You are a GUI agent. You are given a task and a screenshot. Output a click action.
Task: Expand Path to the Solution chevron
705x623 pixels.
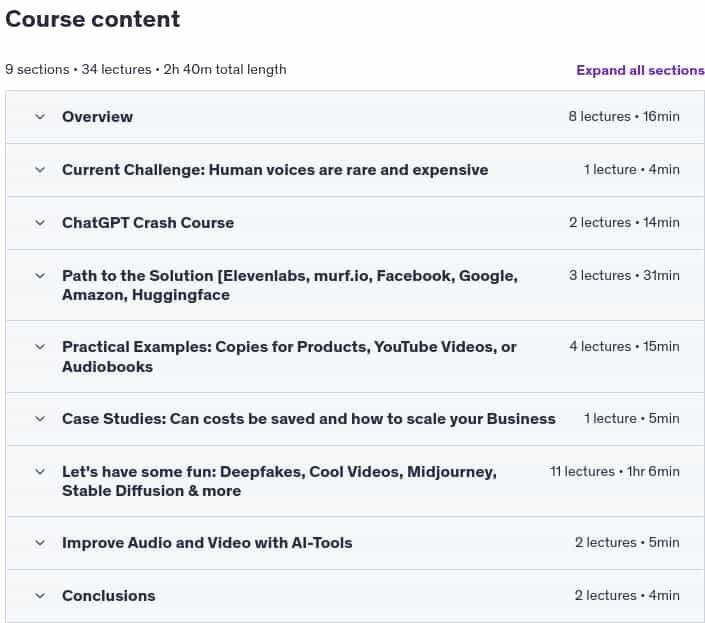(40, 276)
